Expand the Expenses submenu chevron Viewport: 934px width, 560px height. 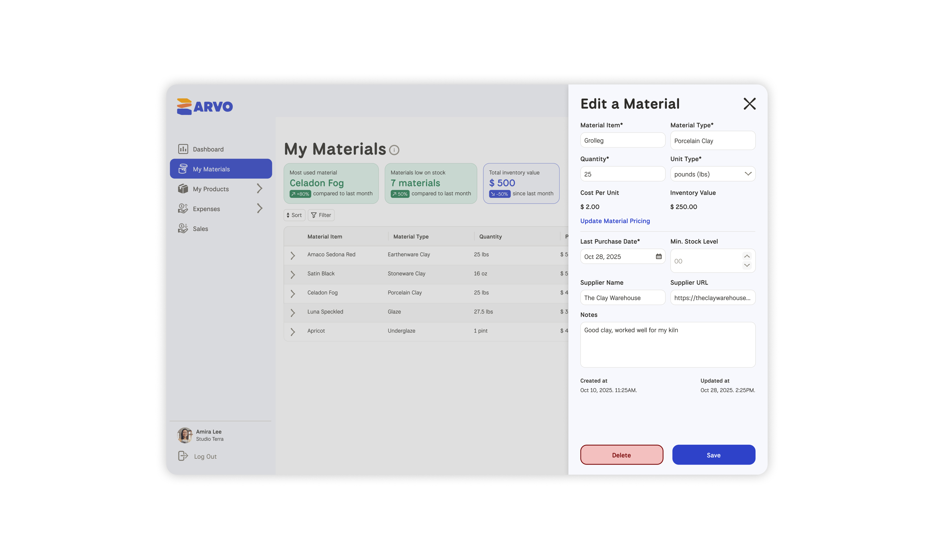(x=259, y=208)
